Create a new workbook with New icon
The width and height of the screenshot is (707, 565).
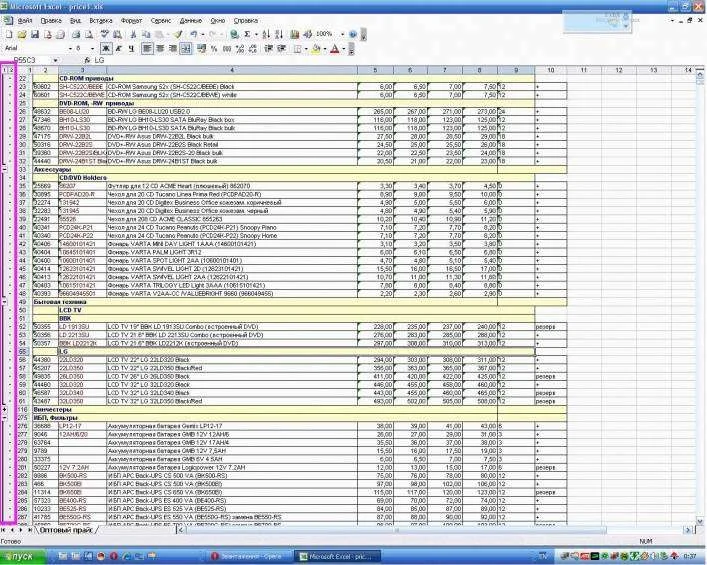pyautogui.click(x=9, y=34)
